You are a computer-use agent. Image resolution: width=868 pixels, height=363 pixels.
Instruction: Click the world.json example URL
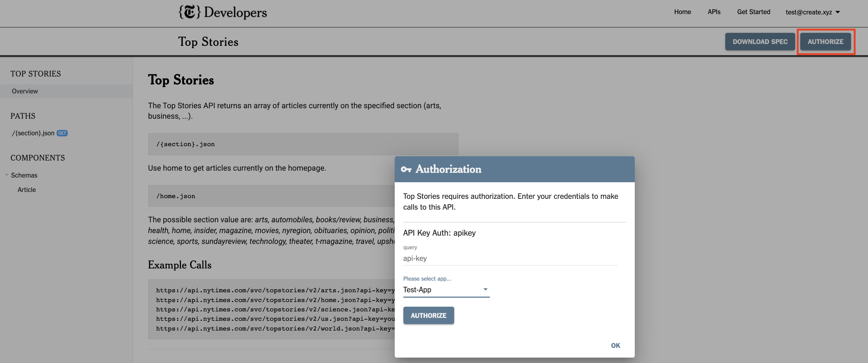pos(275,328)
